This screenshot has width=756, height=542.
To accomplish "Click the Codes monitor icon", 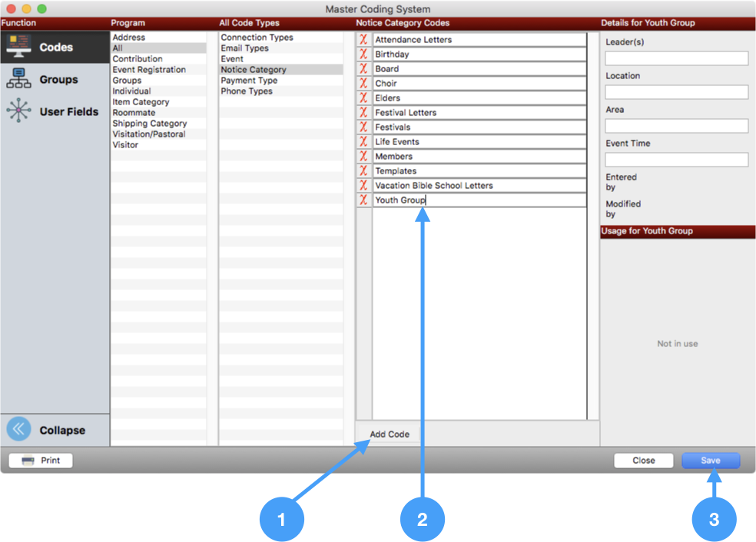I will [18, 46].
